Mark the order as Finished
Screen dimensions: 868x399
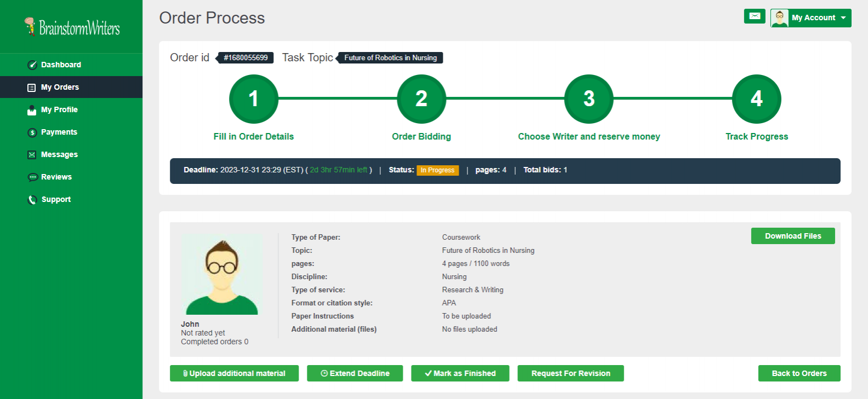tap(460, 373)
